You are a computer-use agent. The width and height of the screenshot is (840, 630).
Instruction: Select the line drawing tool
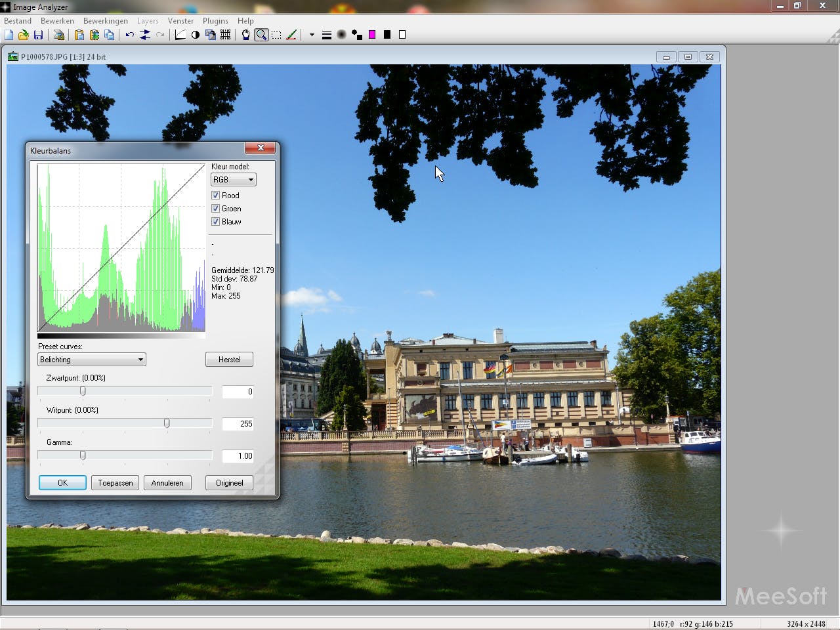(291, 35)
